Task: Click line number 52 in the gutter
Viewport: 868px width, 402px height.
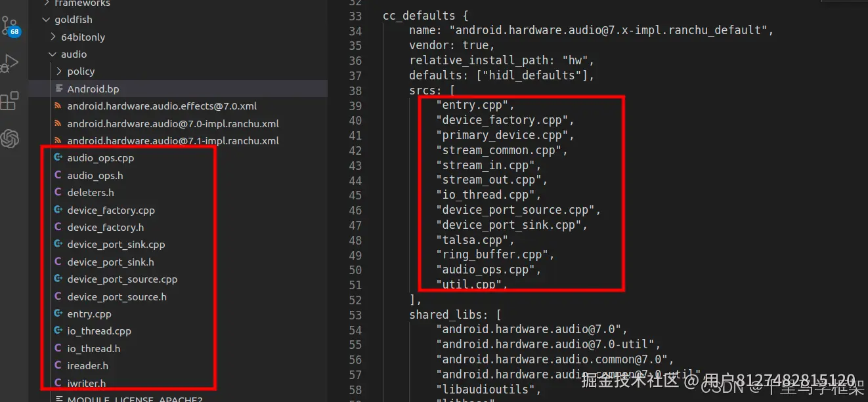Action: (x=355, y=300)
